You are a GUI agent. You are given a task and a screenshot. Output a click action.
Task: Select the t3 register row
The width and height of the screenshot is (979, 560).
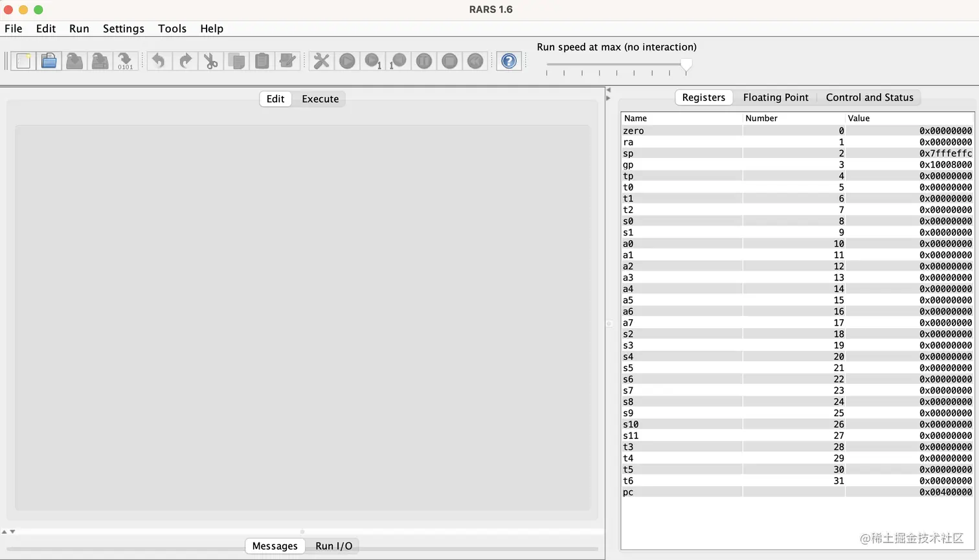coord(798,447)
